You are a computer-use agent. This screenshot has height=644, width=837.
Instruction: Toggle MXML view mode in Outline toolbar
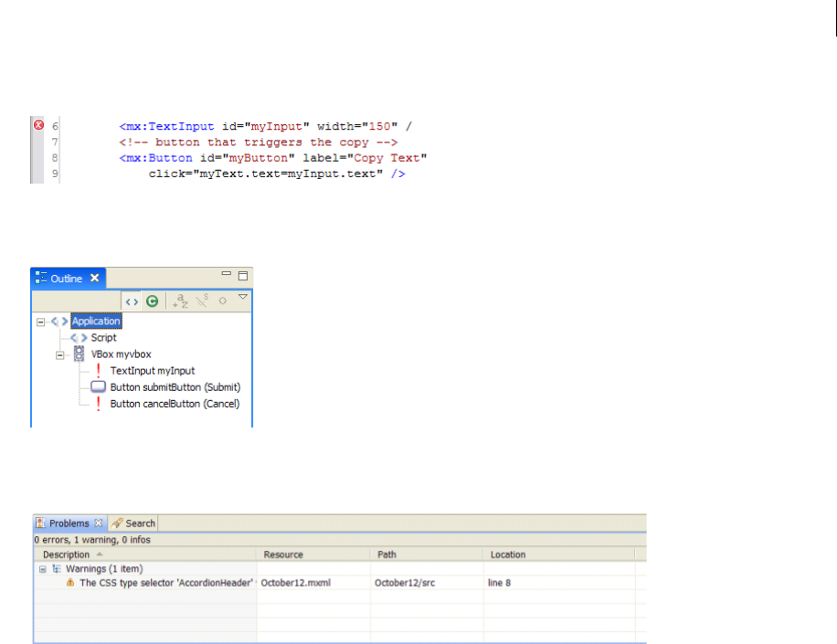tap(132, 301)
